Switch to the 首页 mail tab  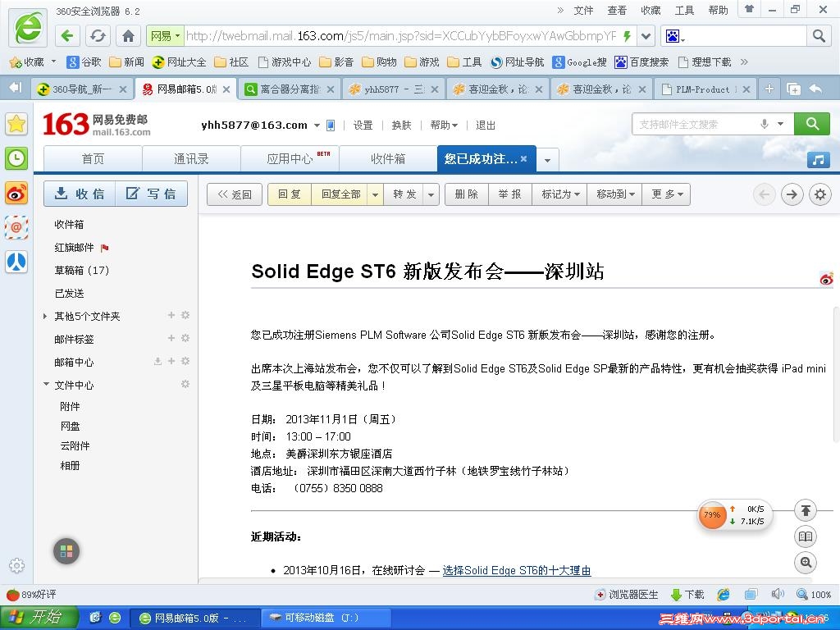[93, 159]
